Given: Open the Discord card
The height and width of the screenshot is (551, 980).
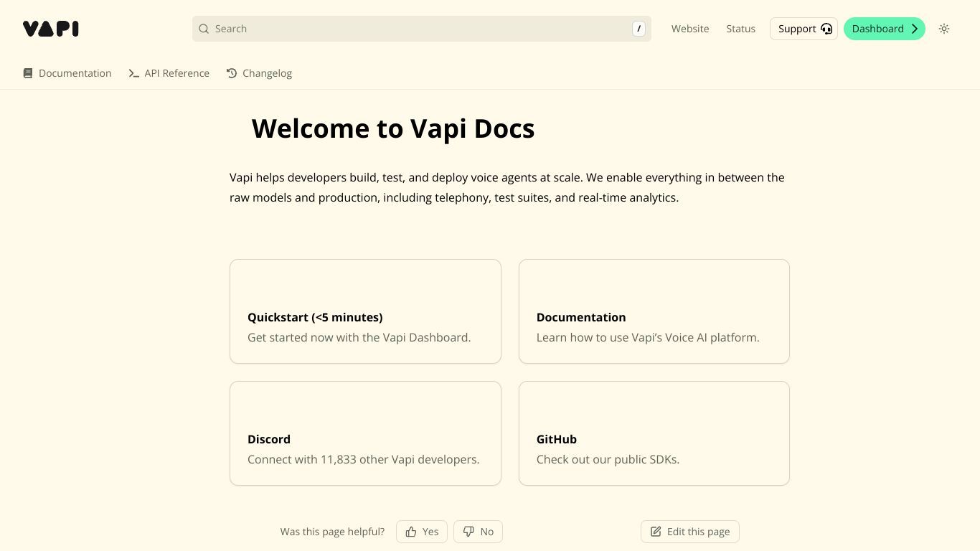Looking at the screenshot, I should coord(365,433).
